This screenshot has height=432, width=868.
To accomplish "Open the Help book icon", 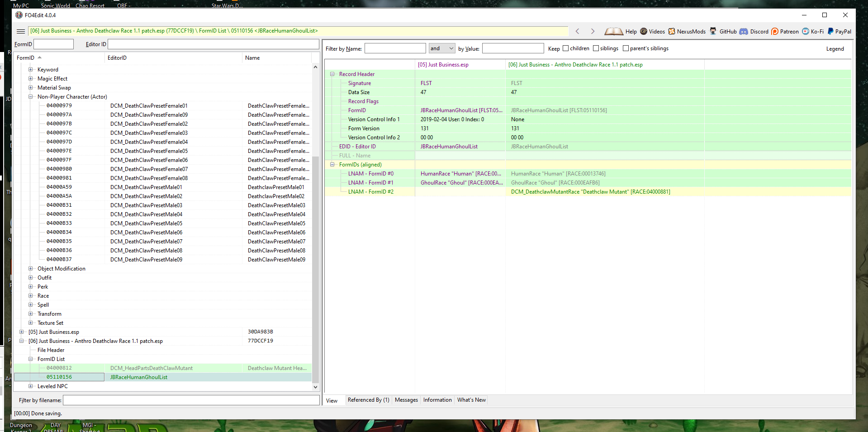I will click(x=614, y=31).
